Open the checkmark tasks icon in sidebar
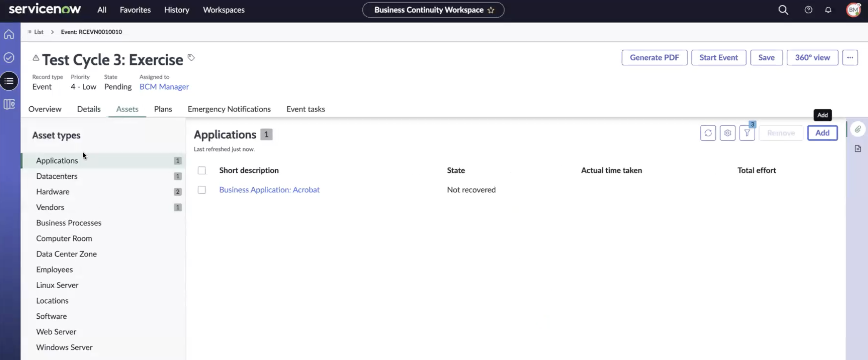868x360 pixels. (x=9, y=58)
